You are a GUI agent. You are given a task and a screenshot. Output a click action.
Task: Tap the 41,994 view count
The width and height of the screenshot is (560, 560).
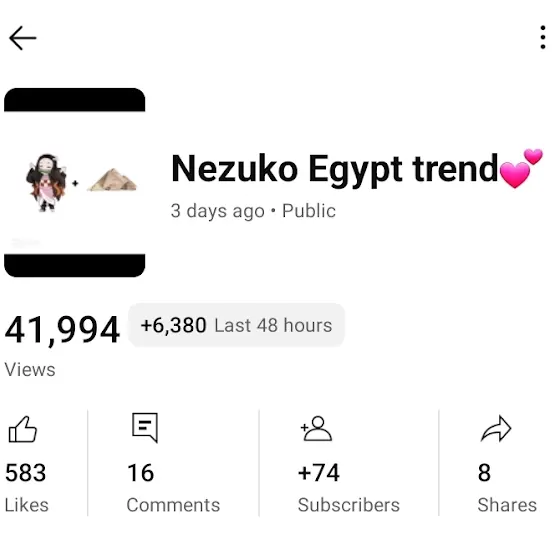tap(62, 330)
